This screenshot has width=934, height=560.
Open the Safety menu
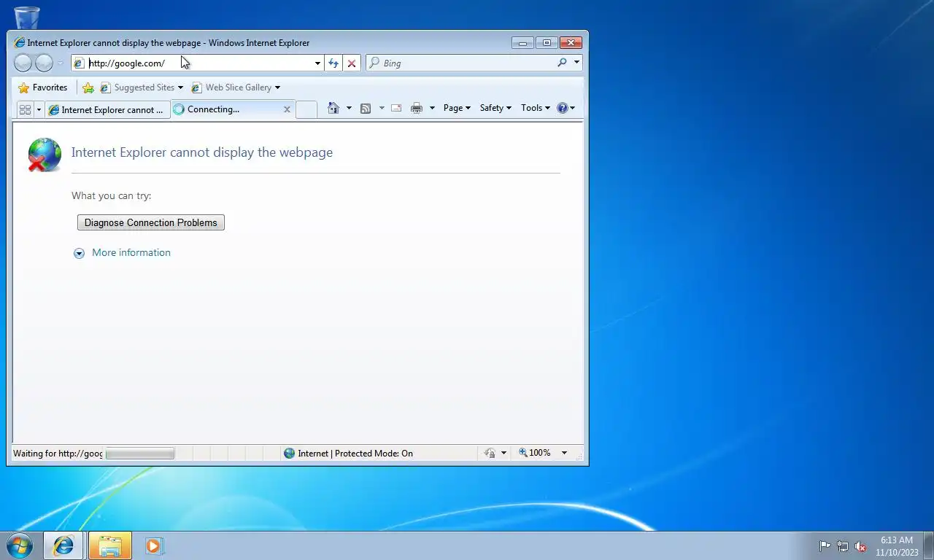click(x=495, y=108)
